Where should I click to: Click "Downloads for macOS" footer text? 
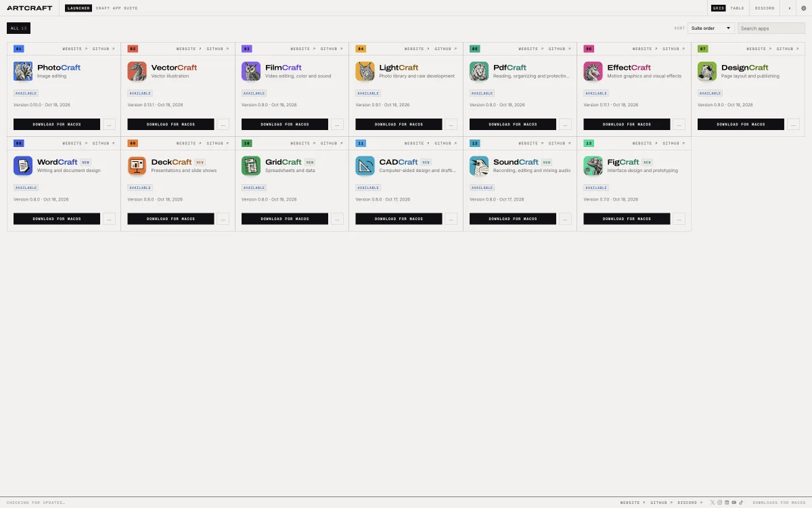pyautogui.click(x=780, y=503)
